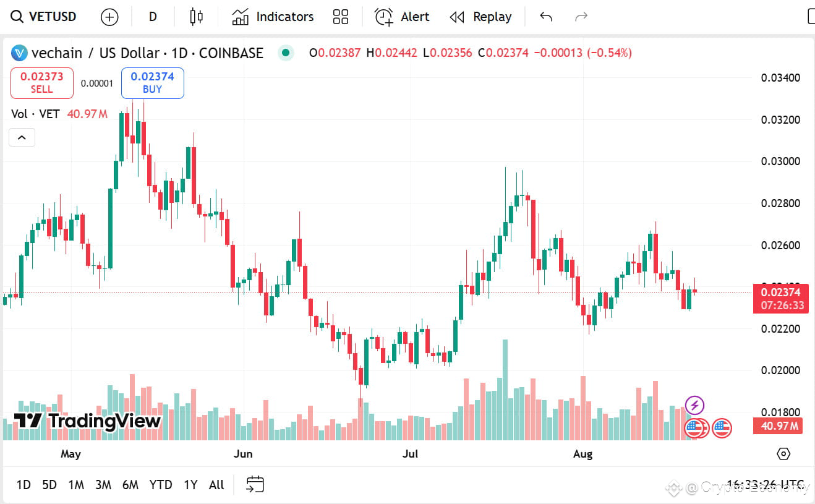Screen dimensions: 815x504
Task: Click the red SELL 0.02373 button
Action: pos(41,83)
